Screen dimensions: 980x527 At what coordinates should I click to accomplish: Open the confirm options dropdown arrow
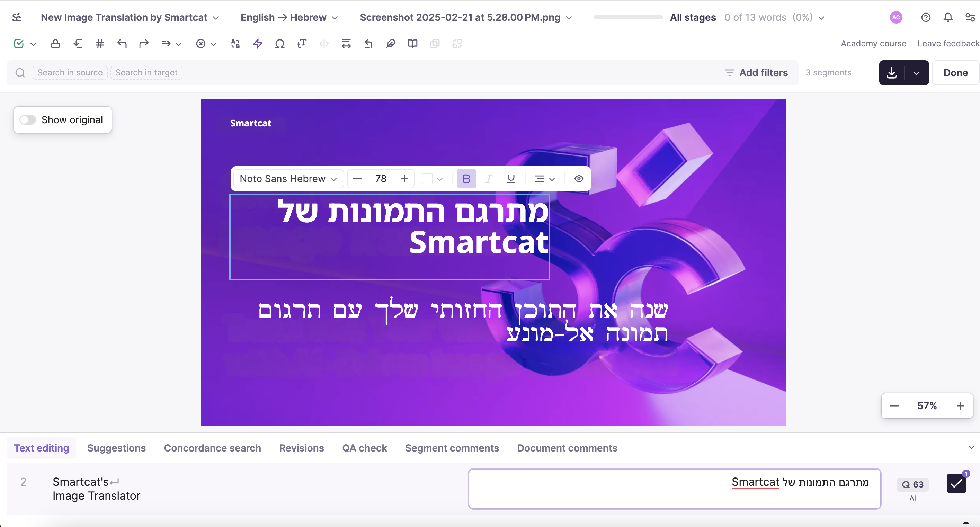(34, 44)
